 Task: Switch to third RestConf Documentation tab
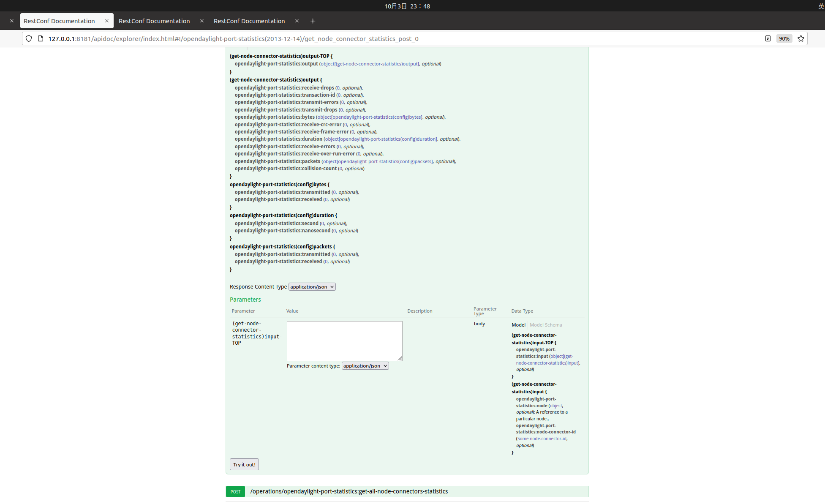tap(249, 21)
